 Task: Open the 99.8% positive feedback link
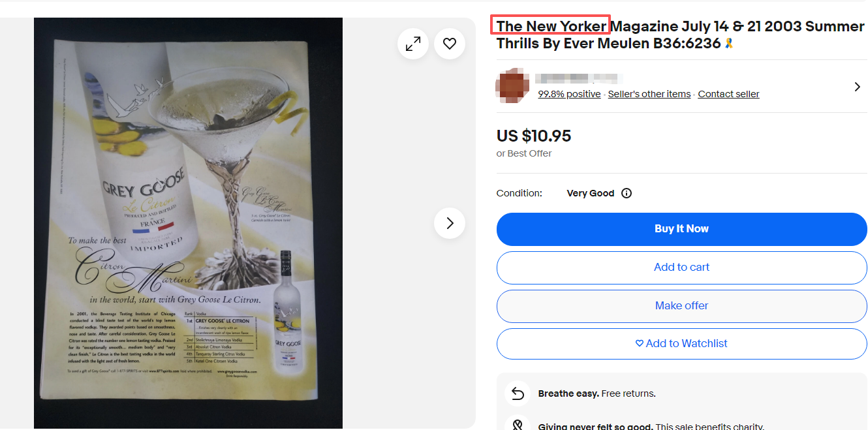569,94
